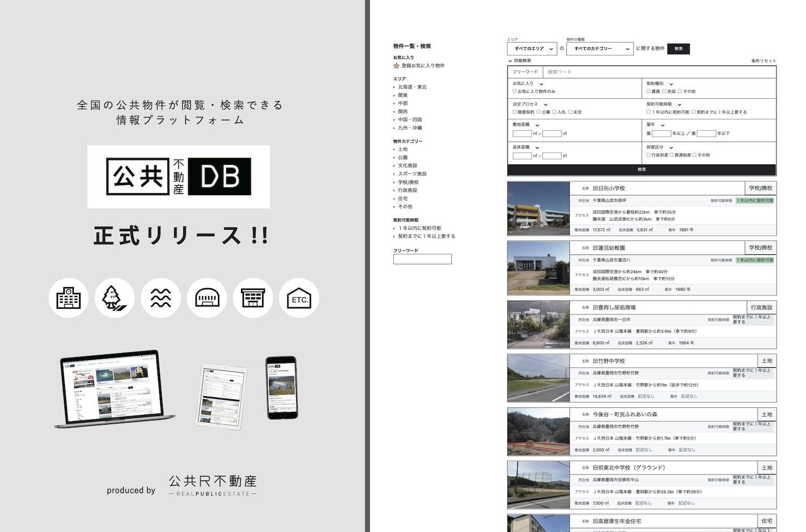Image resolution: width=806 pixels, height=532 pixels.
Task: Open the 旧竹野中学校 listing photo
Action: (538, 378)
